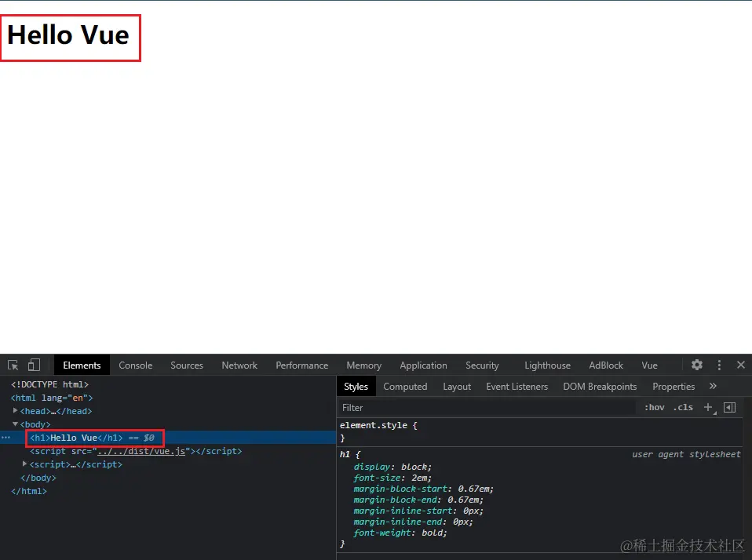Click the font-size: 2em declaration

coord(392,478)
